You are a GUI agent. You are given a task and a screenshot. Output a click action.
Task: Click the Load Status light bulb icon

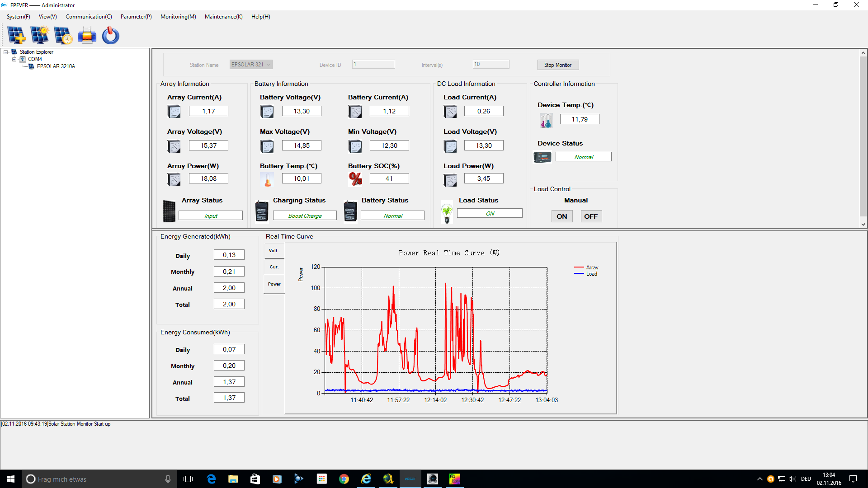point(447,213)
